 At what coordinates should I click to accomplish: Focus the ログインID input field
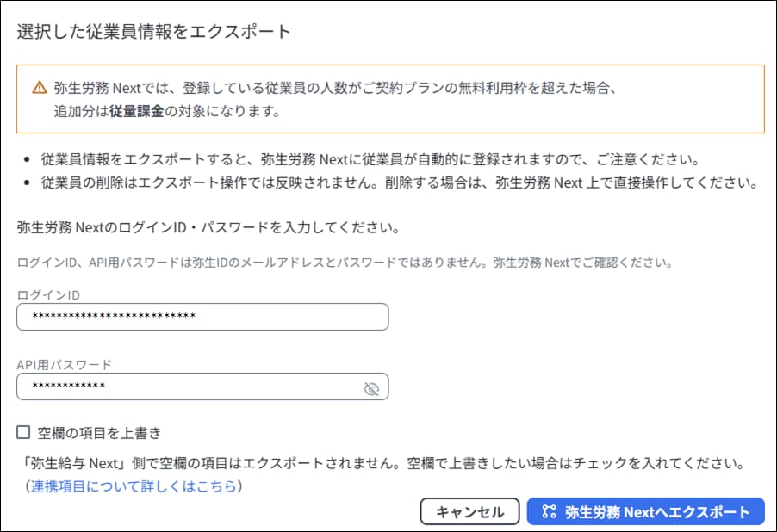202,317
